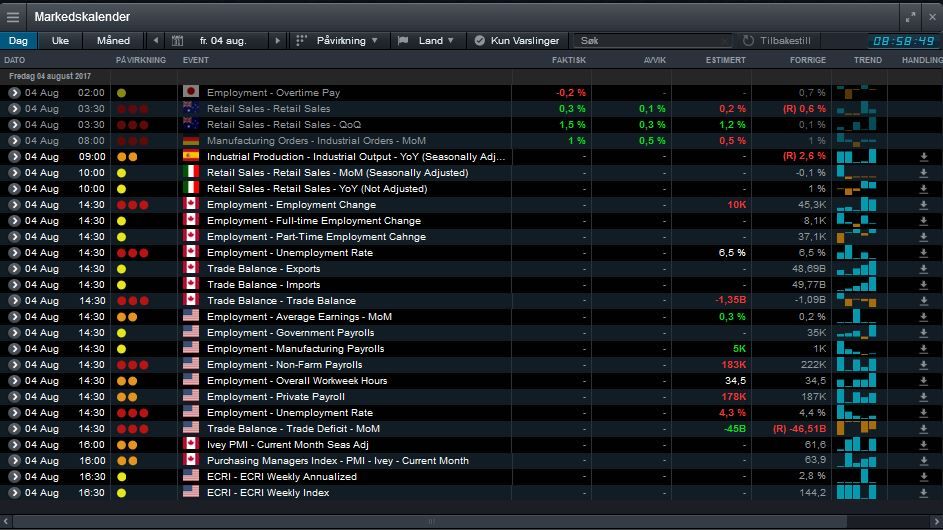Go to the previous day arrow
Viewport: 943px width, 530px height.
pos(156,41)
